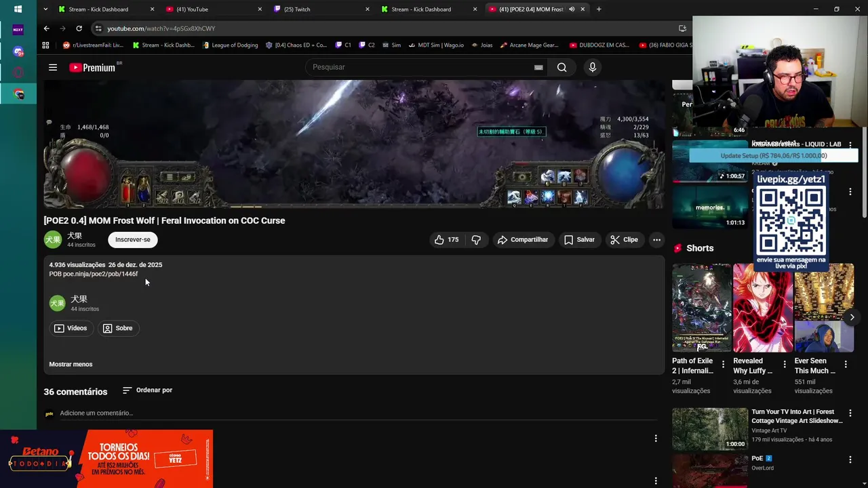
Task: Open Arcane Mage Gear bookmark
Action: click(x=530, y=45)
